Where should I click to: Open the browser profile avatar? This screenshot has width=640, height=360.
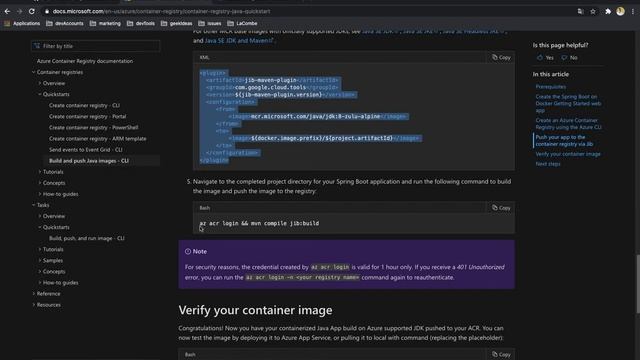pos(620,11)
